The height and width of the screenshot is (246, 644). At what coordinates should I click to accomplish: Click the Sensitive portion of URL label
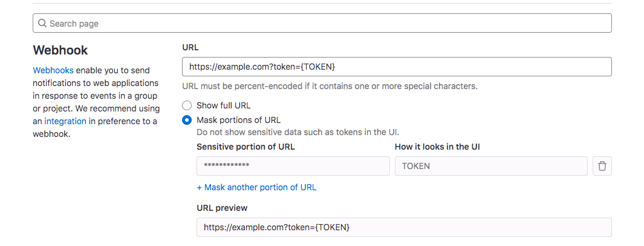[246, 147]
